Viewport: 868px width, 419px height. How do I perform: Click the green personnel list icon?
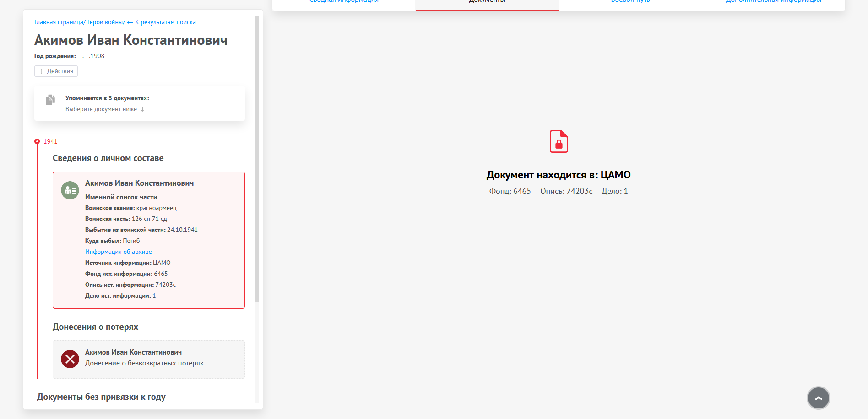click(x=70, y=190)
